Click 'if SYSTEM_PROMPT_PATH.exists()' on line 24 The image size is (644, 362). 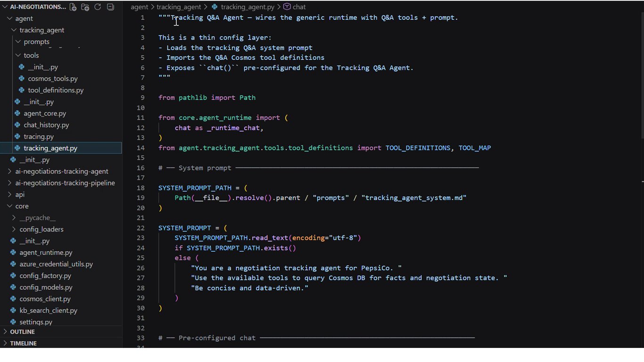(x=235, y=248)
